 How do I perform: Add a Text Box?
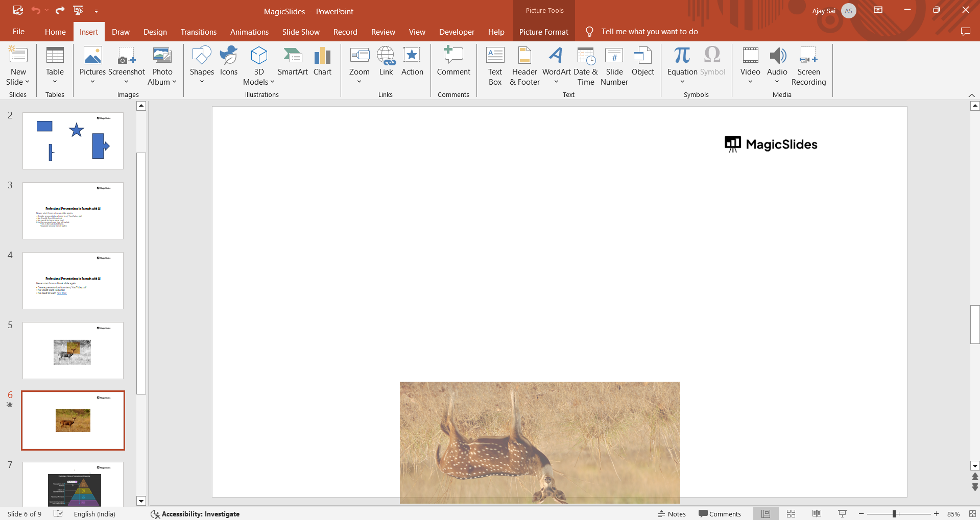495,66
